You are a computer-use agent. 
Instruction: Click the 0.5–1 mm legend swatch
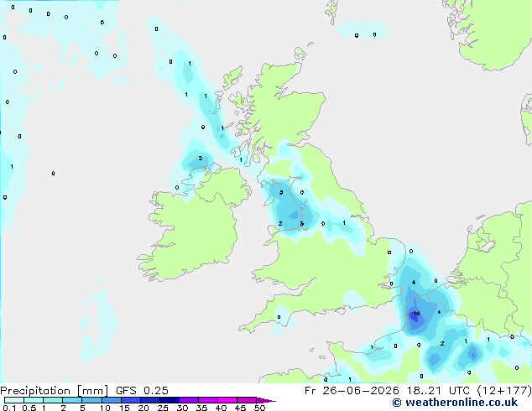click(34, 400)
